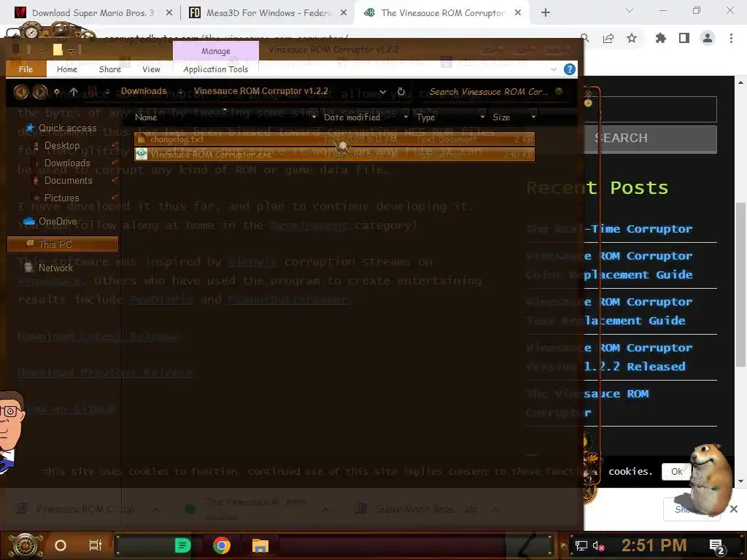Open Chrome tab search chevron

[x=630, y=10]
